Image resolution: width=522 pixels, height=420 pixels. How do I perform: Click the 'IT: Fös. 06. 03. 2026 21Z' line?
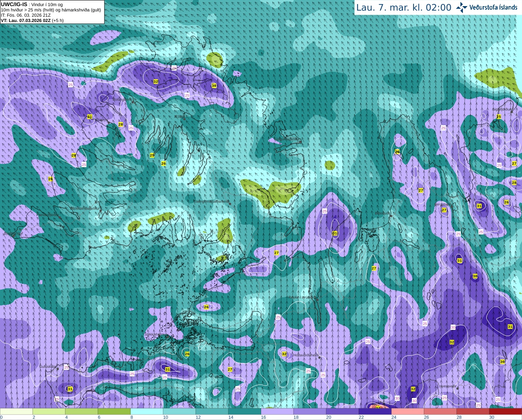(26, 15)
